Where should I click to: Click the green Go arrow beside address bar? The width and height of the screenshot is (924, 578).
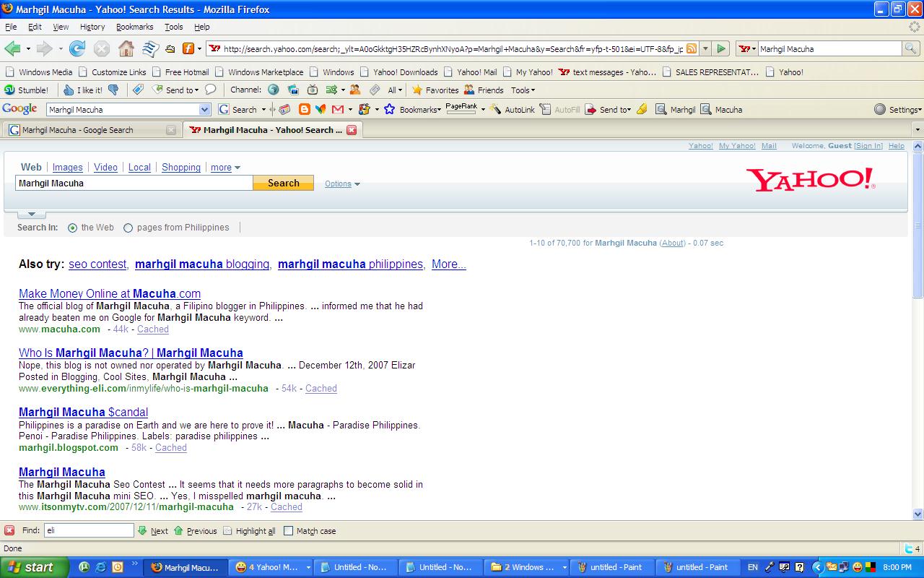[x=721, y=48]
